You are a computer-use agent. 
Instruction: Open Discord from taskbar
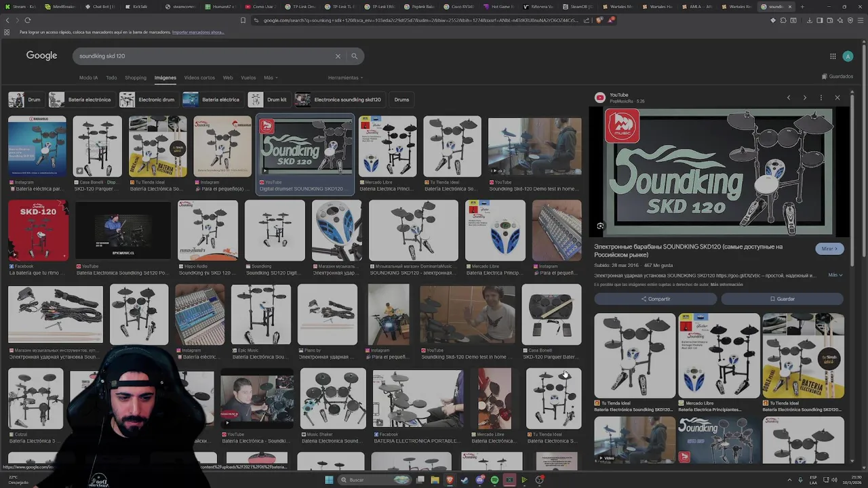[x=479, y=480]
